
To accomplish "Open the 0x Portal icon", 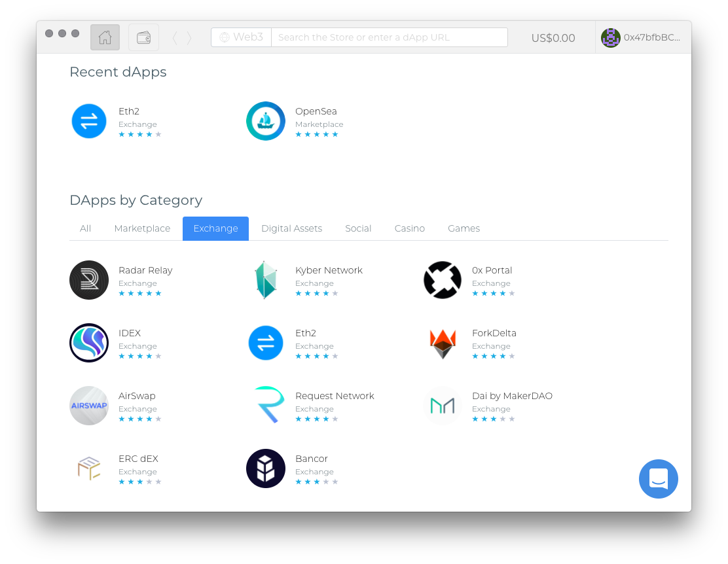I will (x=443, y=280).
